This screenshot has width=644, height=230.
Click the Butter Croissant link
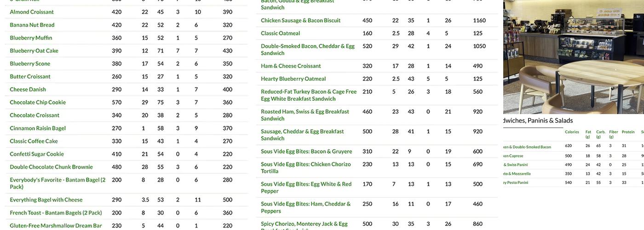coord(30,76)
